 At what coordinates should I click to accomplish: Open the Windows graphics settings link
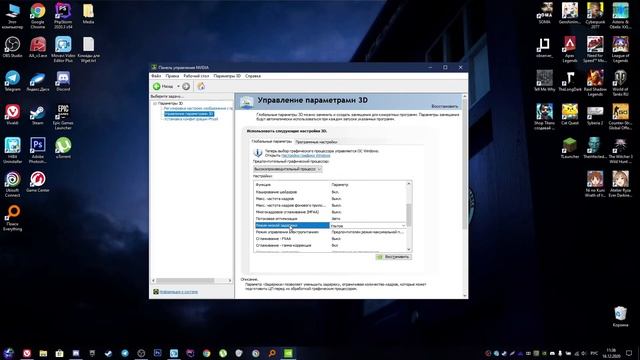[306, 156]
